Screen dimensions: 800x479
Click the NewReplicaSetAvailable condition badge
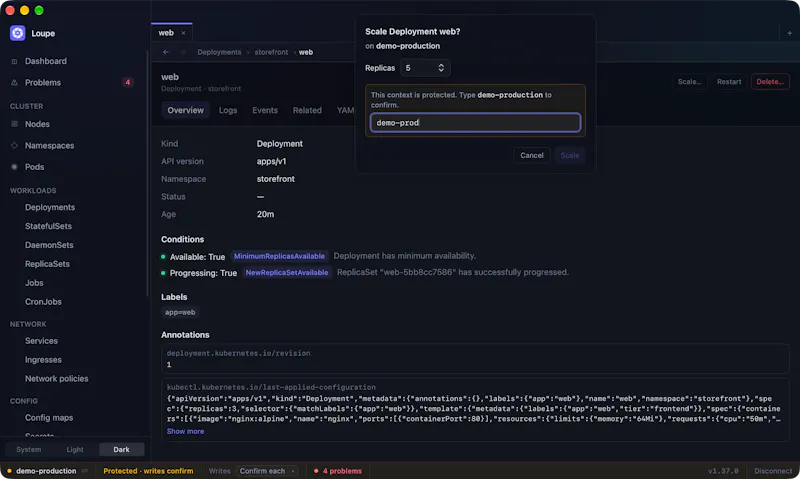tap(287, 272)
